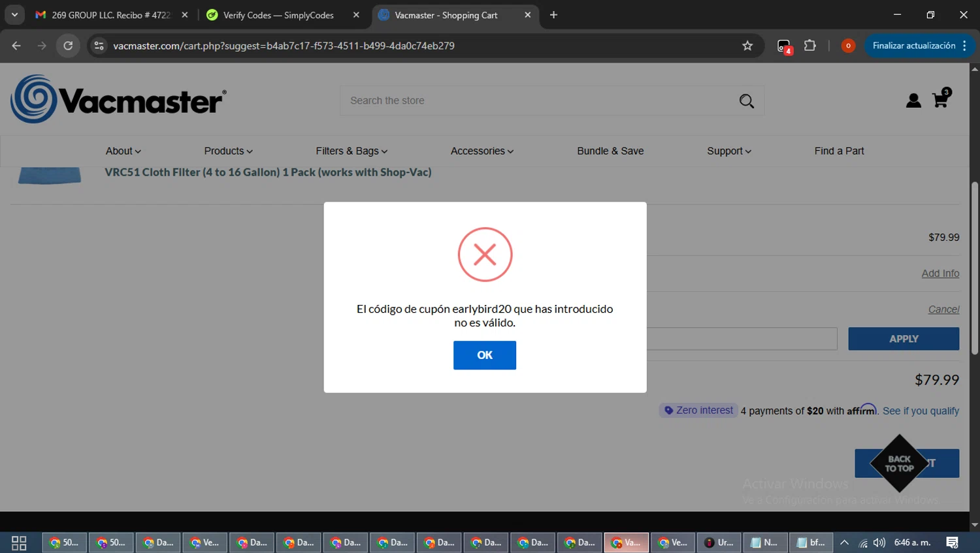
Task: Bookmark this page with the star
Action: click(x=747, y=46)
